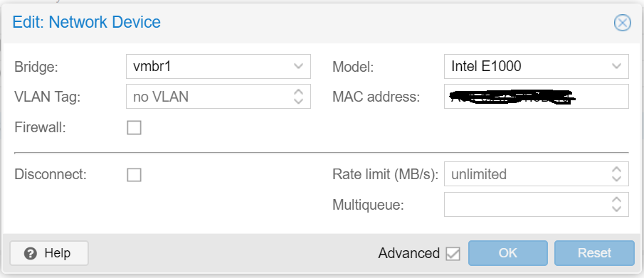The height and width of the screenshot is (278, 644).
Task: Increase VLAN Tag with up arrow
Action: 299,92
